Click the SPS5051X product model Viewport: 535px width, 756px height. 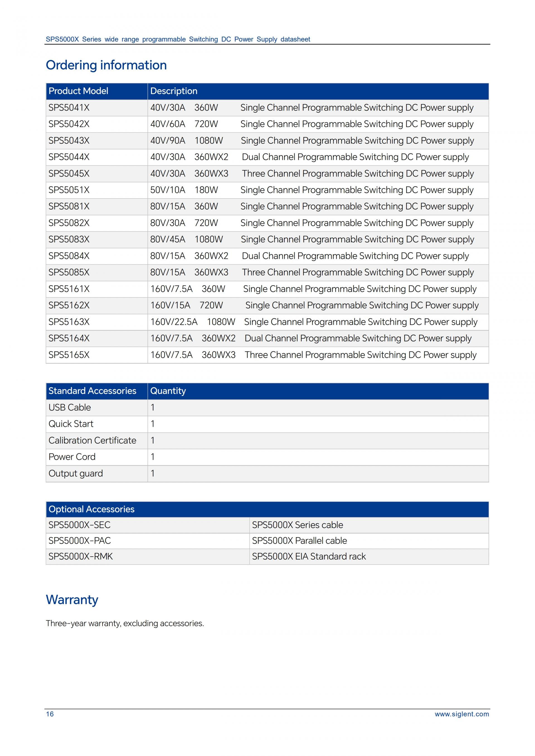click(x=69, y=190)
